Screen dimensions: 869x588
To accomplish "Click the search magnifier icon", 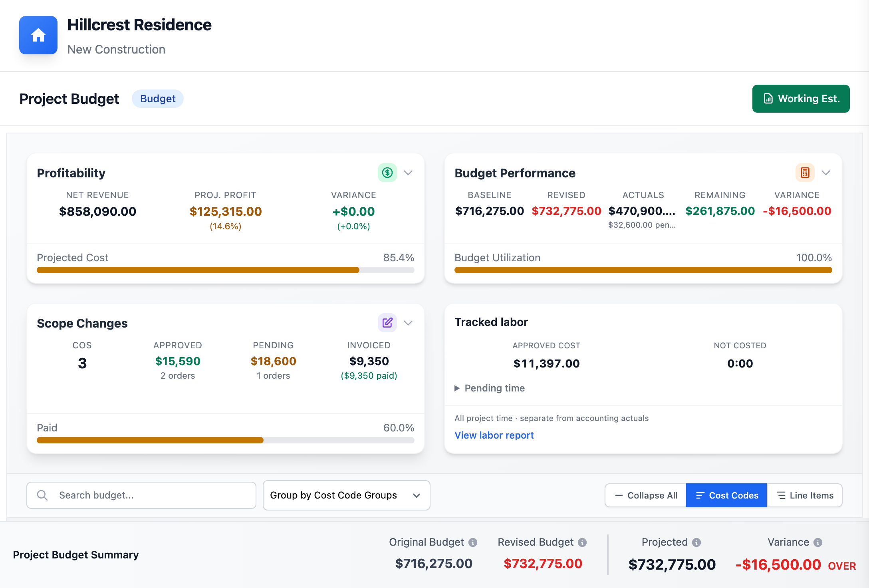I will click(42, 495).
